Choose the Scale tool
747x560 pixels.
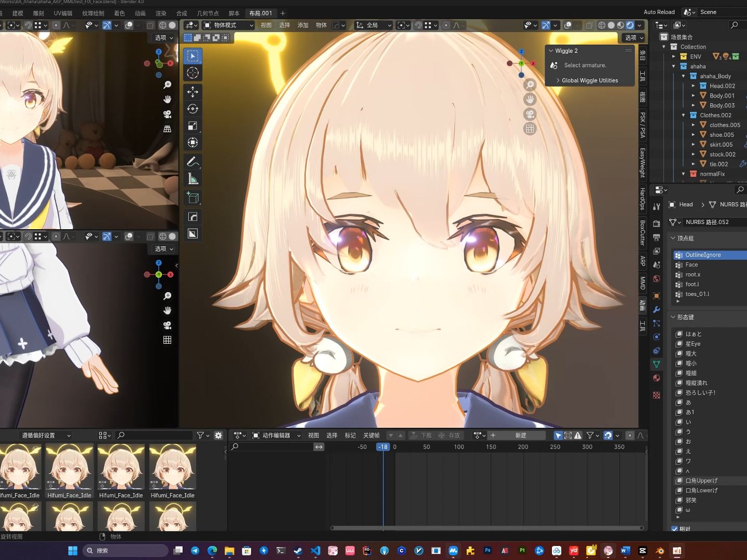point(192,125)
